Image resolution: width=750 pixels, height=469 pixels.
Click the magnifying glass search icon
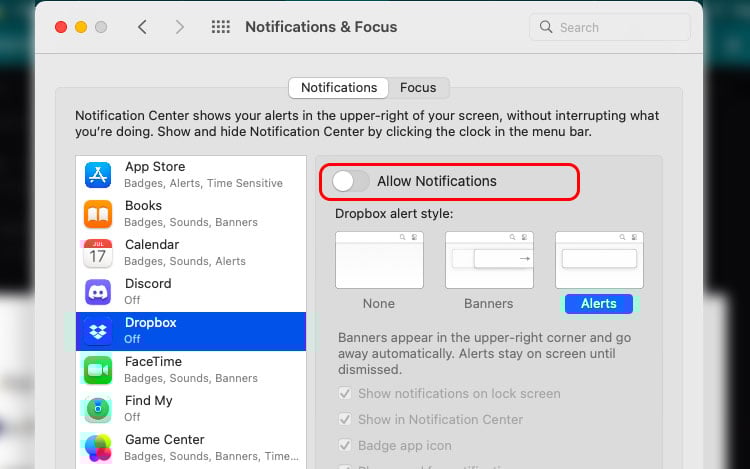click(x=546, y=27)
